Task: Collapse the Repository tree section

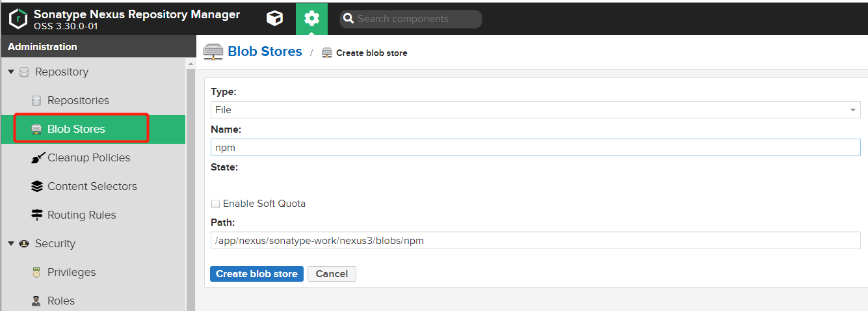Action: 11,72
